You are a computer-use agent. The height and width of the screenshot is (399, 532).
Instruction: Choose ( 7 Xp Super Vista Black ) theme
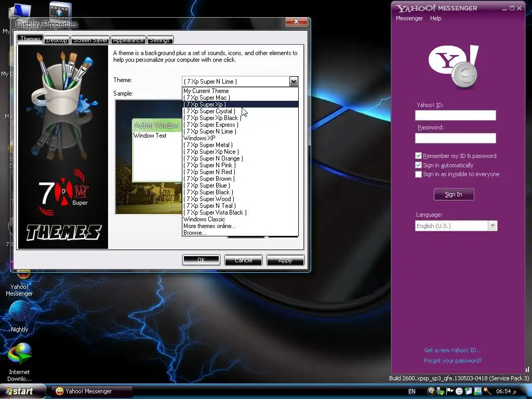240,212
